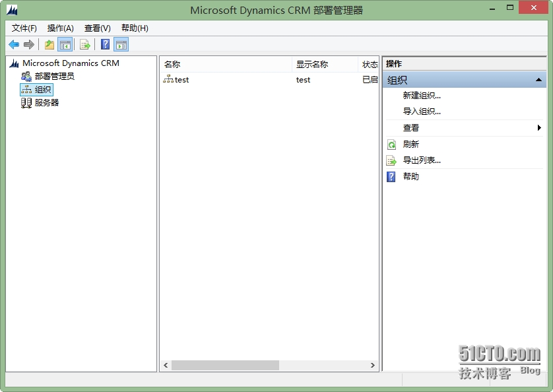Click the test display name cell
The width and height of the screenshot is (553, 392).
[303, 80]
